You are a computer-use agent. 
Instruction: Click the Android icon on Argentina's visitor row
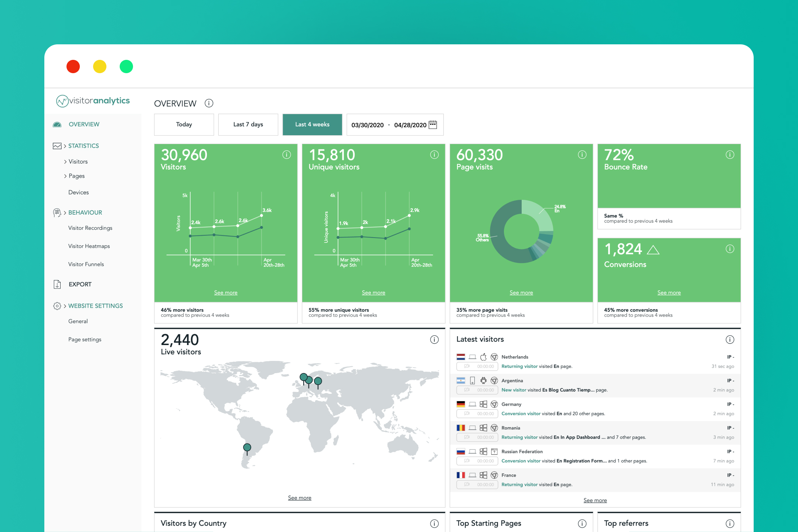[x=483, y=381]
